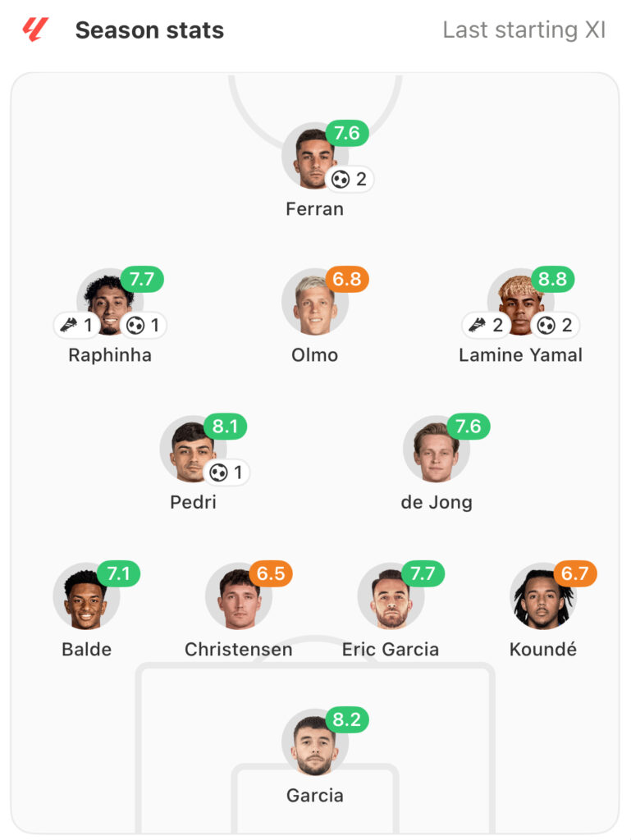Open Olmo's player avatar
Image resolution: width=631 pixels, height=840 pixels.
[x=315, y=302]
